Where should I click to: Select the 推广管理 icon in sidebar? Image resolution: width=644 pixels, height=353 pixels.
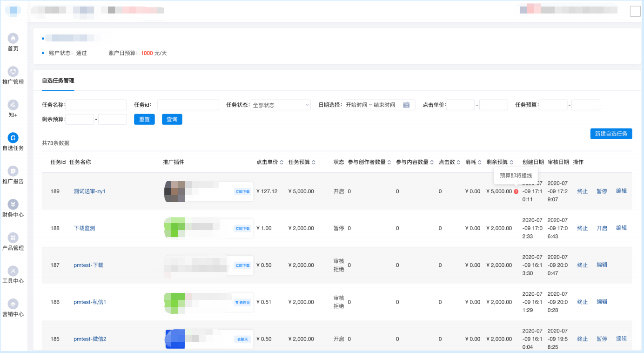pyautogui.click(x=13, y=71)
